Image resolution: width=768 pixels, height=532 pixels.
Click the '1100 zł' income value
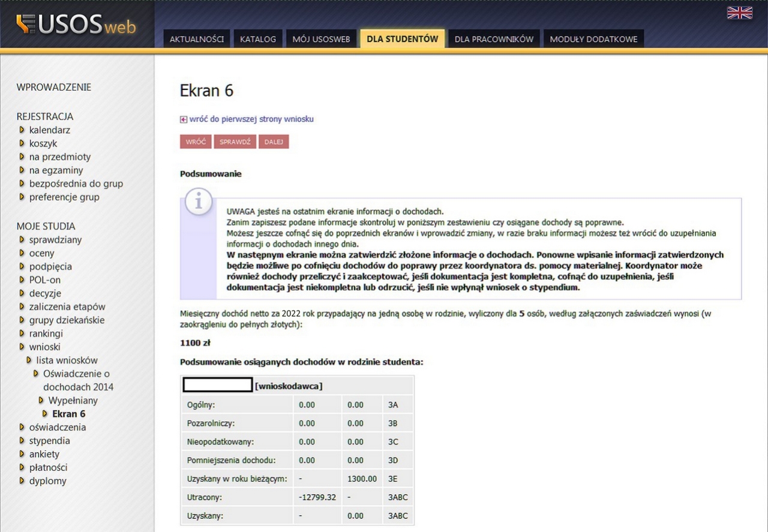(195, 344)
